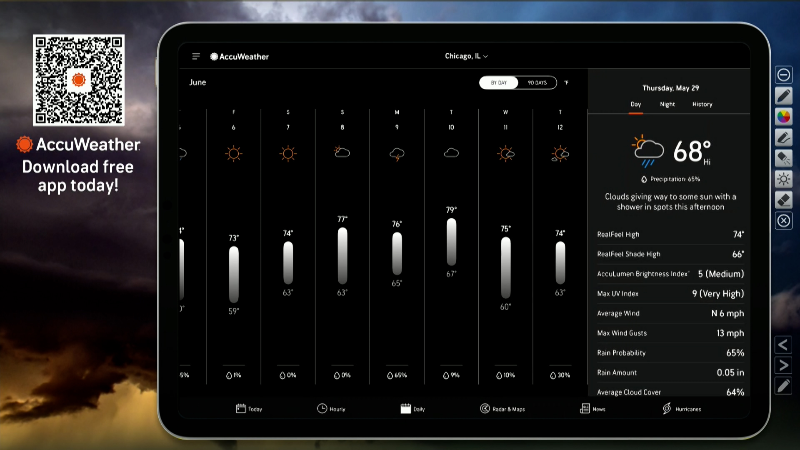Viewport: 800px width, 450px height.
Task: Open the color wheel picker
Action: point(784,116)
